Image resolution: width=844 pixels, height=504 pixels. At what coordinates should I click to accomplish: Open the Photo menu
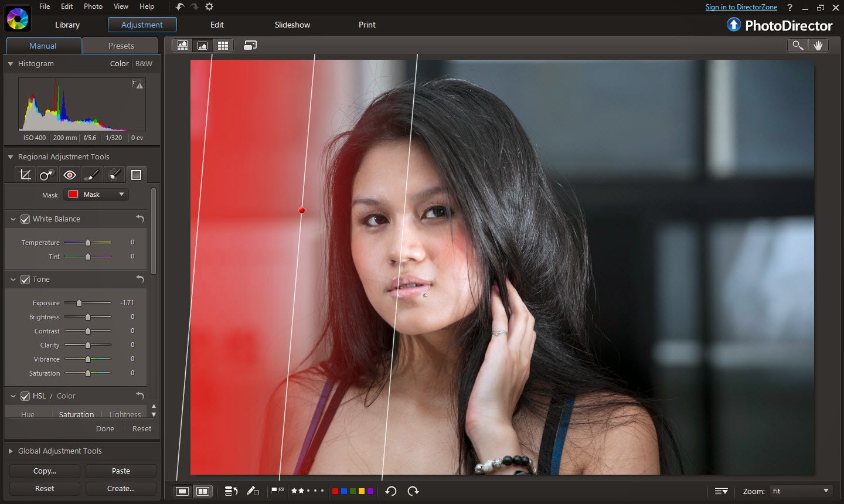93,6
